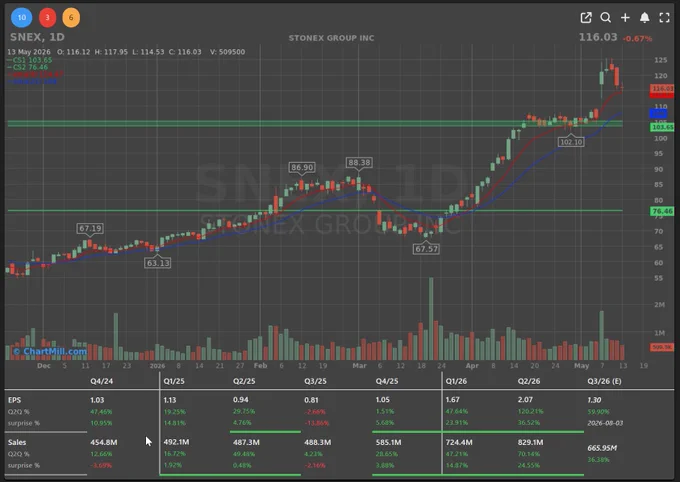Click the STONEX GROUP INC company name
The width and height of the screenshot is (680, 482).
click(331, 38)
